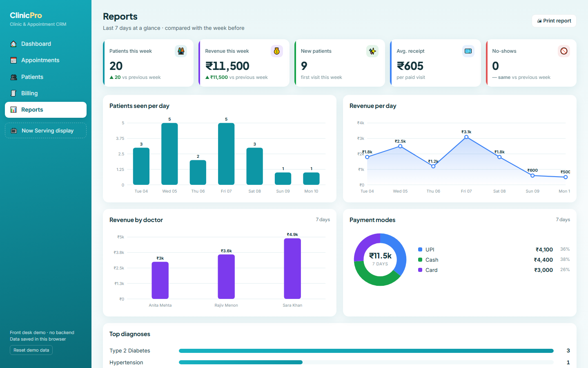Screen dimensions: 588x368
Task: Click the Cash green legend swatch
Action: [x=420, y=260]
